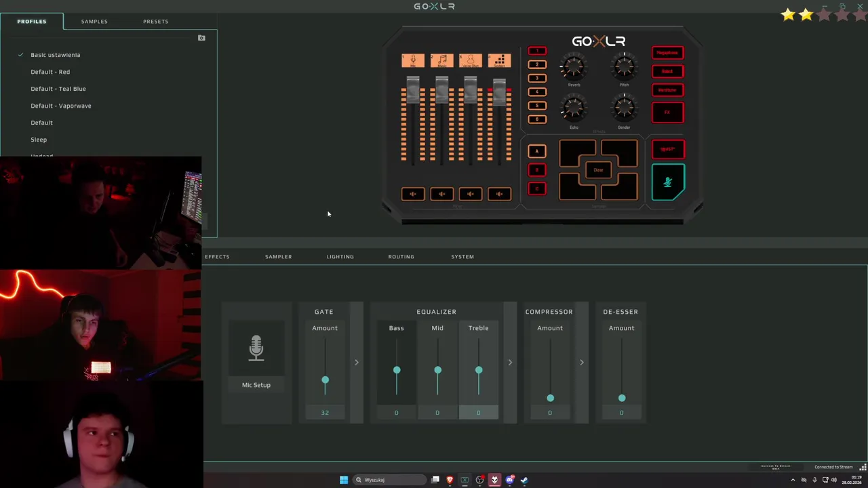Click the De-Esser Amount slider handle
The height and width of the screenshot is (488, 868).
click(622, 398)
